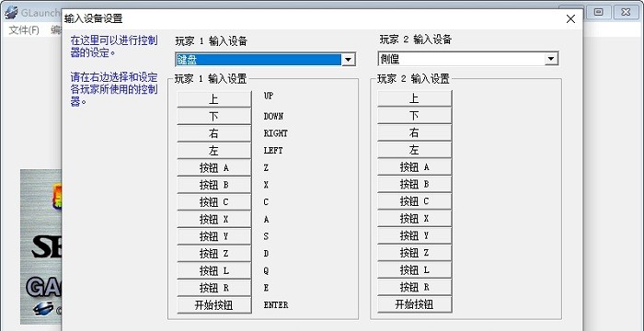Expand the 玩家 2 输入设备 dropdown arrow
The width and height of the screenshot is (644, 331).
[x=551, y=60]
